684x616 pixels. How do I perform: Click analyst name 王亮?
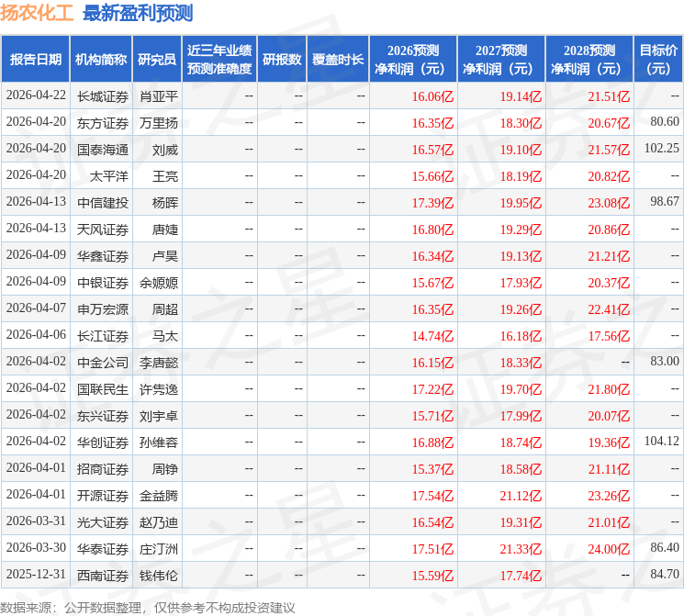pos(165,176)
